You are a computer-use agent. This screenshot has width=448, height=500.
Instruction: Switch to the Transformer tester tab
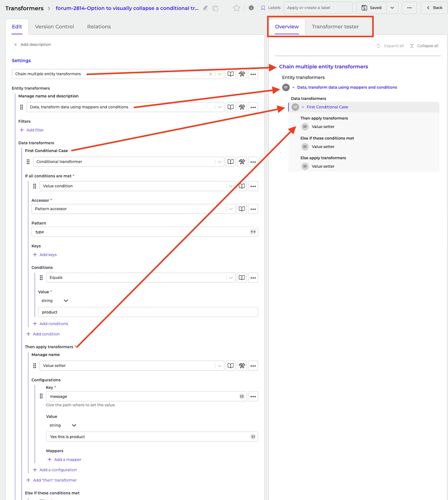click(335, 27)
